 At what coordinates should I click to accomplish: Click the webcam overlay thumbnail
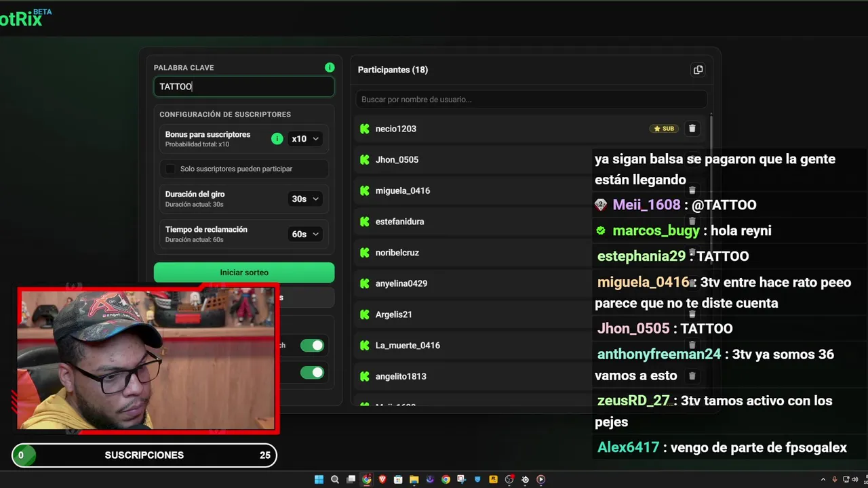coord(148,359)
